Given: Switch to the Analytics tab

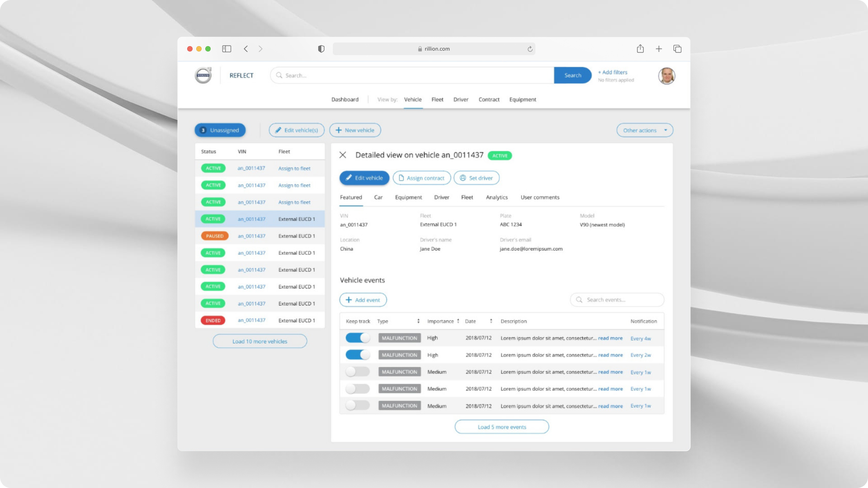Looking at the screenshot, I should coord(496,197).
